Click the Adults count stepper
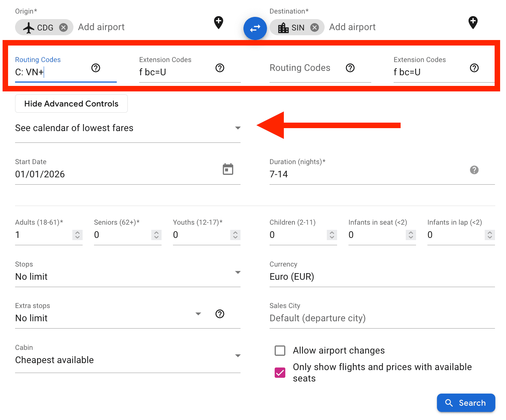506x420 pixels. pos(77,235)
